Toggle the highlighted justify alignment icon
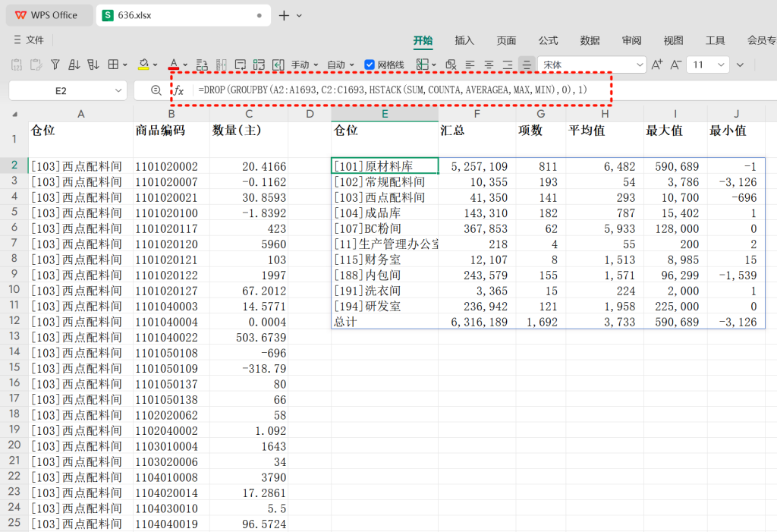Image resolution: width=777 pixels, height=532 pixels. coord(527,65)
